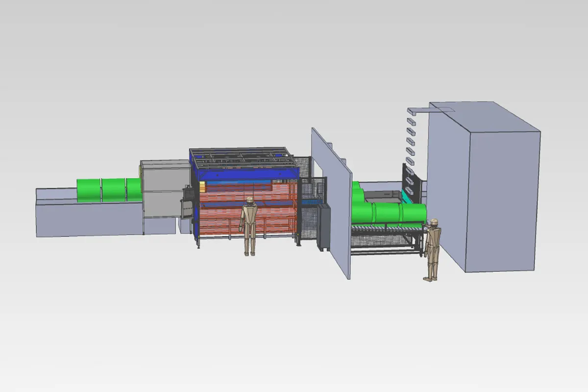Select the large flat gray partition wall
The image size is (588, 392).
click(331, 201)
